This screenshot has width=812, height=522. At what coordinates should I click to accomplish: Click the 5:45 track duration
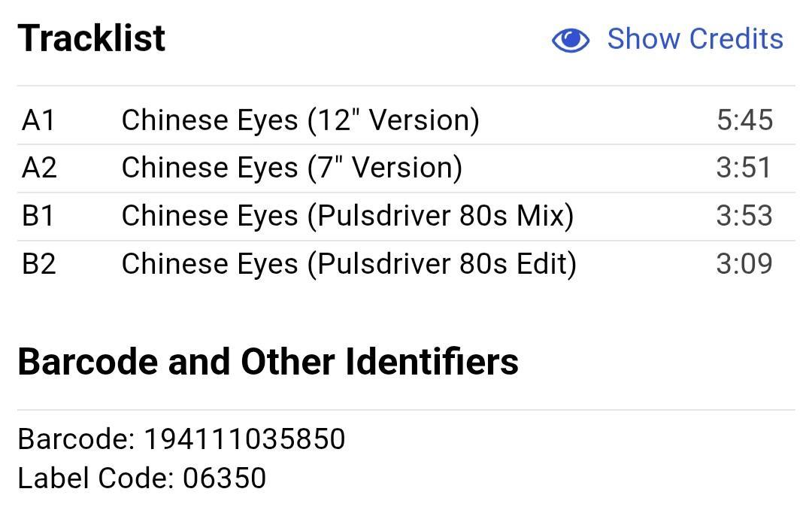(x=744, y=120)
